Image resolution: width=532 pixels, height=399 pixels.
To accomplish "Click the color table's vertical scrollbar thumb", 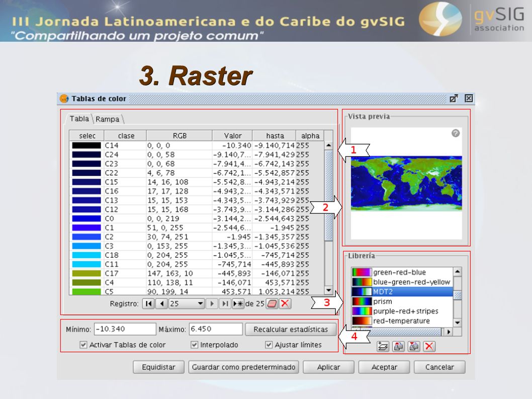I will point(328,195).
